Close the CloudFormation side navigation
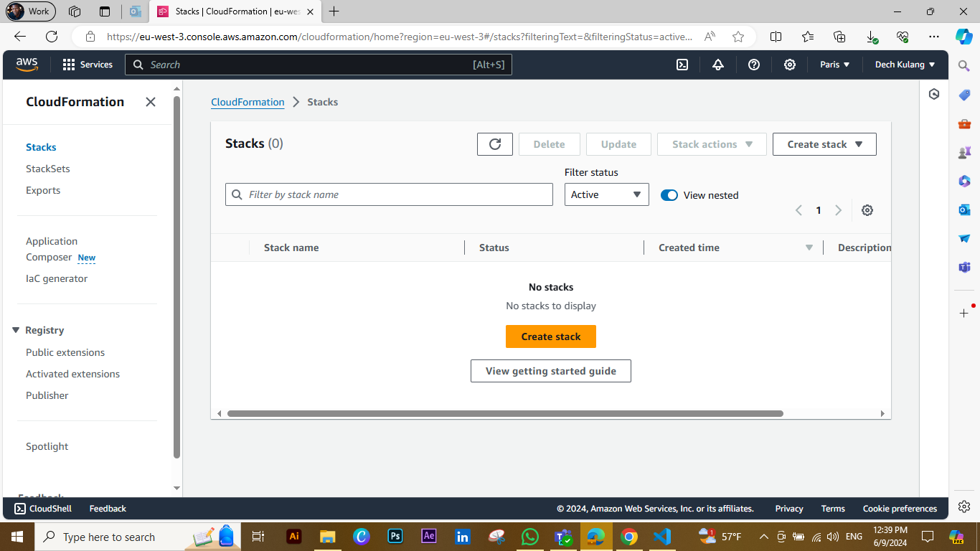The height and width of the screenshot is (551, 980). click(x=151, y=102)
